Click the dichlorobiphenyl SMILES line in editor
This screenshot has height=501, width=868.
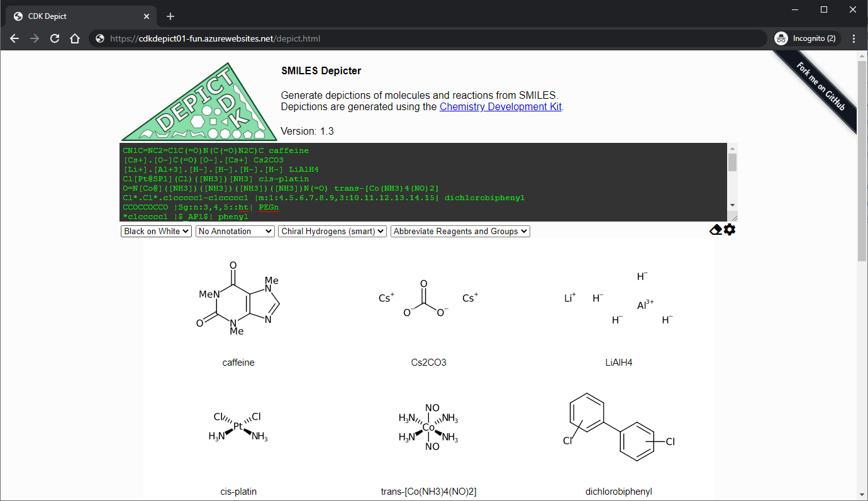(323, 198)
